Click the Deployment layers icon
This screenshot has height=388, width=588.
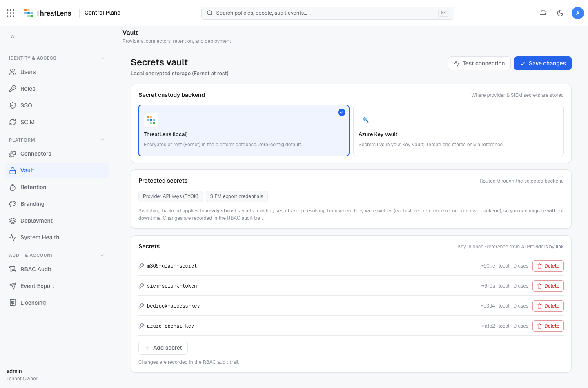coord(13,221)
